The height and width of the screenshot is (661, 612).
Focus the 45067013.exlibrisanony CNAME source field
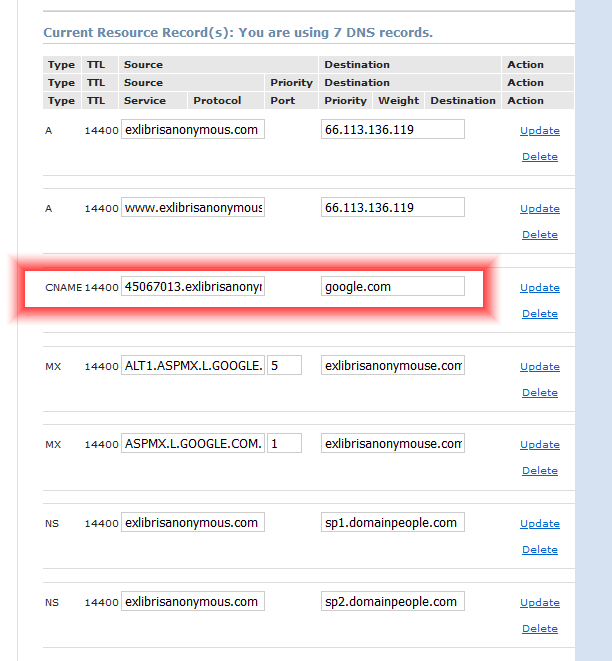coord(193,286)
